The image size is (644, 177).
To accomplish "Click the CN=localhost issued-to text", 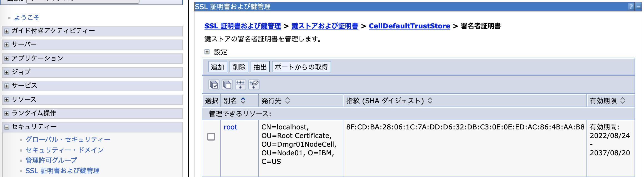I will (299, 144).
